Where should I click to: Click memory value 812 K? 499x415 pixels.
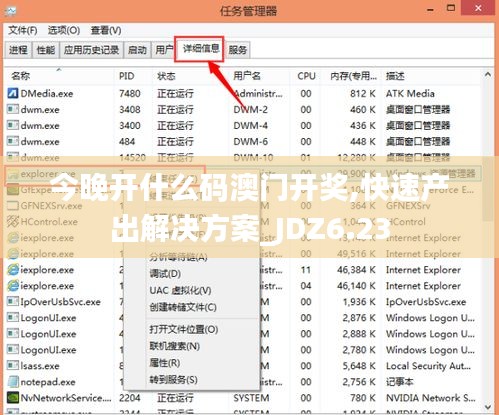363,94
